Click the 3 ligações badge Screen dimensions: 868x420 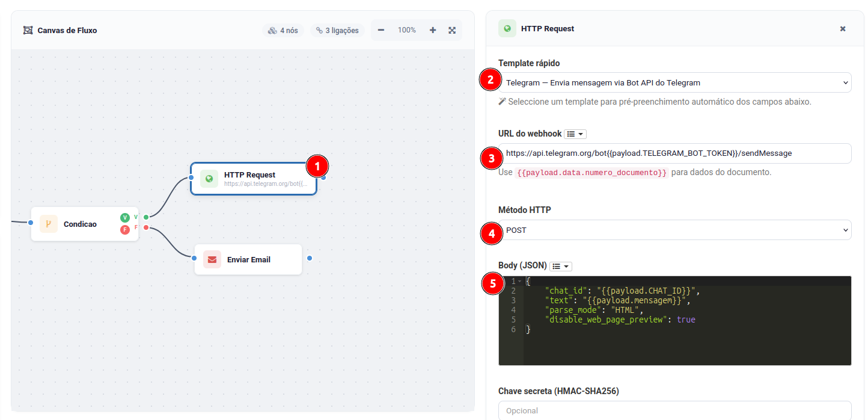pyautogui.click(x=337, y=30)
